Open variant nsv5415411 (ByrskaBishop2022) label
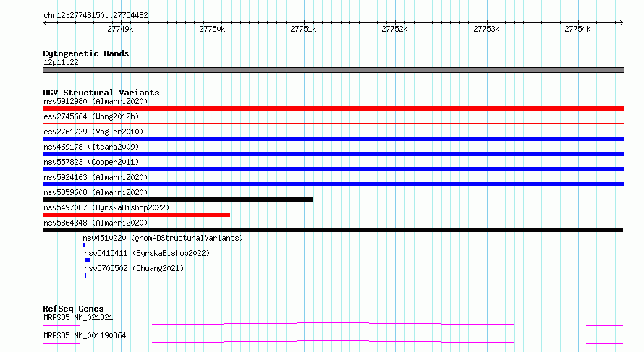644x352 pixels. tap(147, 253)
